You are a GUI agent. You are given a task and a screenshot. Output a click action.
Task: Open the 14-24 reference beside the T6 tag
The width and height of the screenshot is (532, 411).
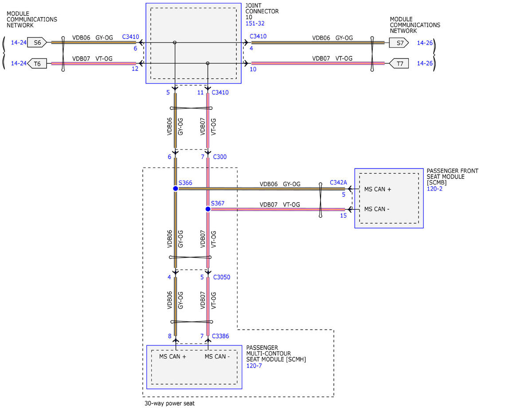(x=19, y=64)
